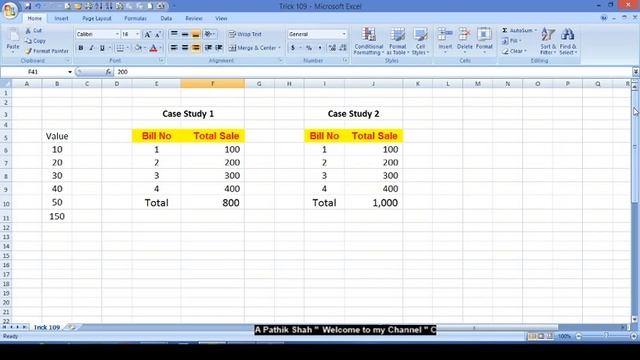Decrease font size with Shrink Font

pos(158,34)
